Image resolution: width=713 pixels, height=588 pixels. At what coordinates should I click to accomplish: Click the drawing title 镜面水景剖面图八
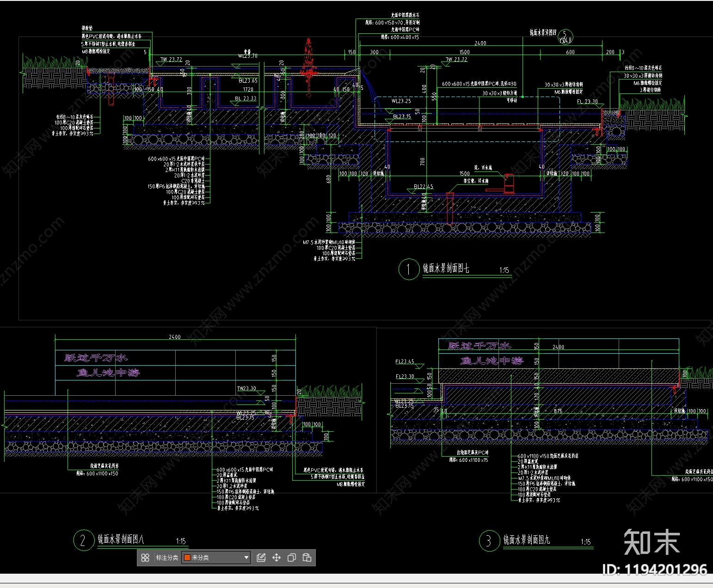[x=121, y=539]
